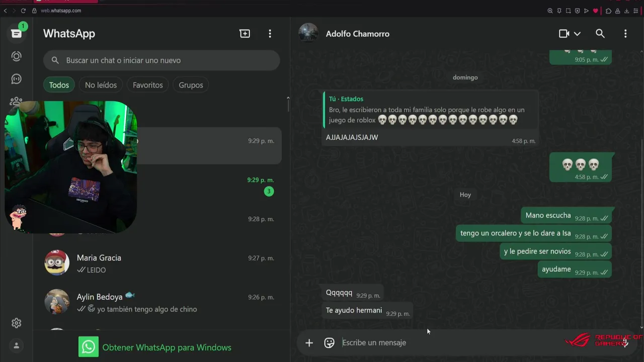Click the magnifier in the chat search bar
Viewport: 644px width, 362px height.
(x=55, y=60)
